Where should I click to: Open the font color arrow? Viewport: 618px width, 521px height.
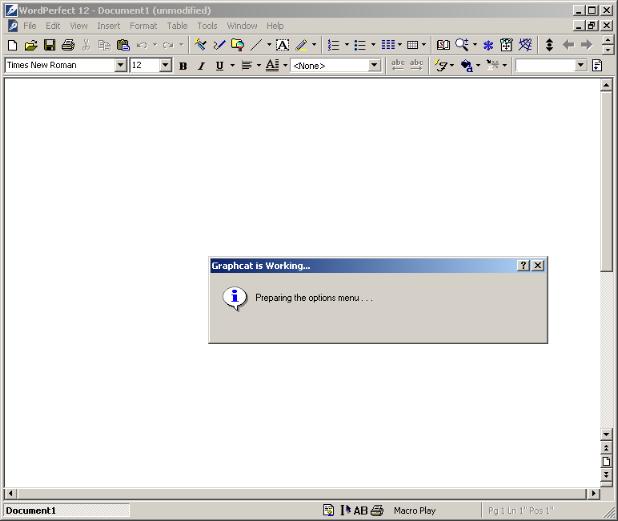pos(285,65)
